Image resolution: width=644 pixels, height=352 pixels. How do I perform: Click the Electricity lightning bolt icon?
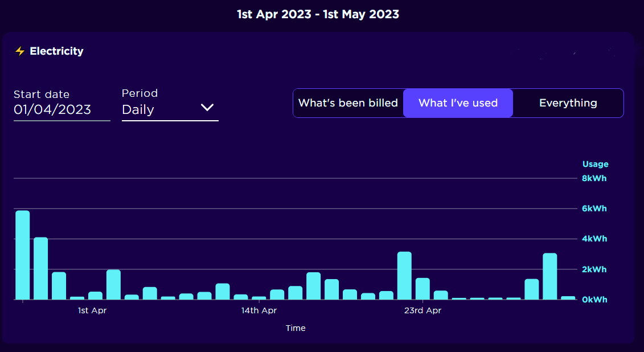20,51
